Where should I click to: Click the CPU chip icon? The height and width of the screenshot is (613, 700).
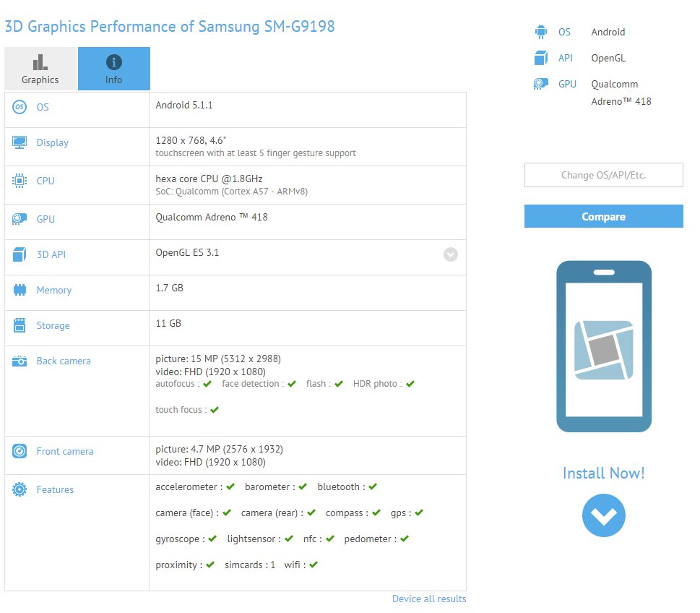pos(20,181)
